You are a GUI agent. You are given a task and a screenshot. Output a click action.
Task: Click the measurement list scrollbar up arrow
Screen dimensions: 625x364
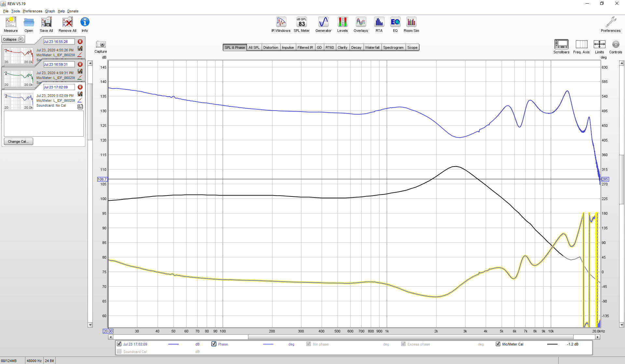click(x=90, y=63)
